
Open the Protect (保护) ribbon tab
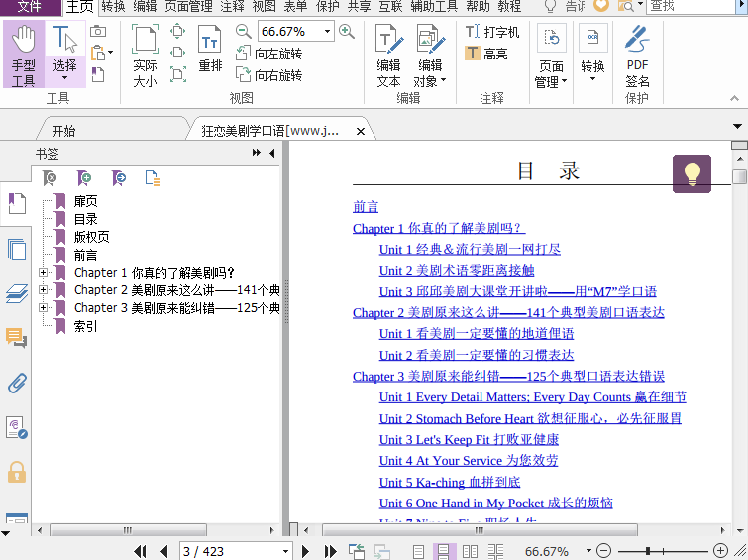pyautogui.click(x=327, y=6)
